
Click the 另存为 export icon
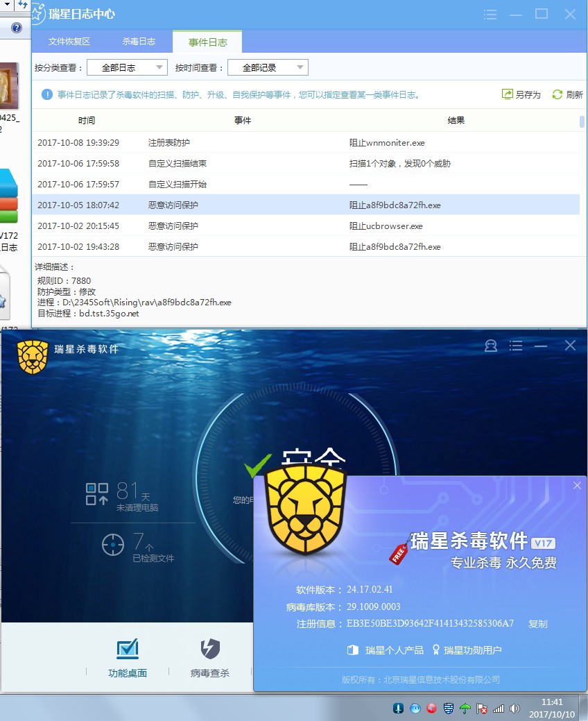click(x=507, y=94)
